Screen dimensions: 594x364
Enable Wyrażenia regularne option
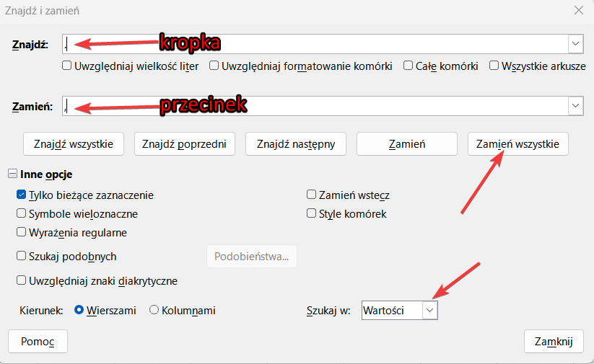click(x=22, y=232)
